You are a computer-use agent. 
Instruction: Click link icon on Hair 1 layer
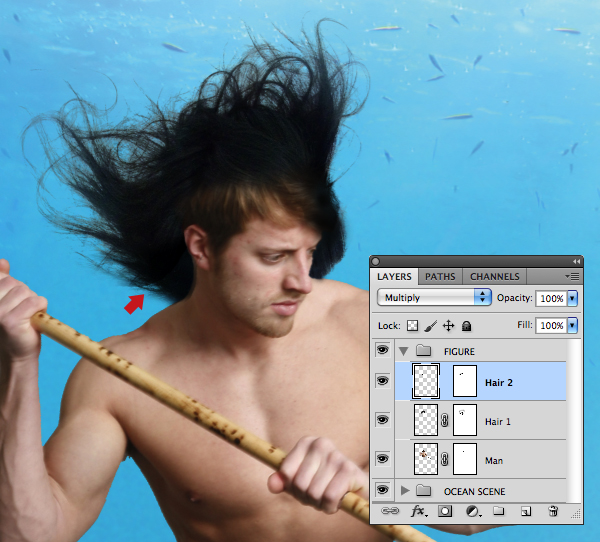coord(444,420)
